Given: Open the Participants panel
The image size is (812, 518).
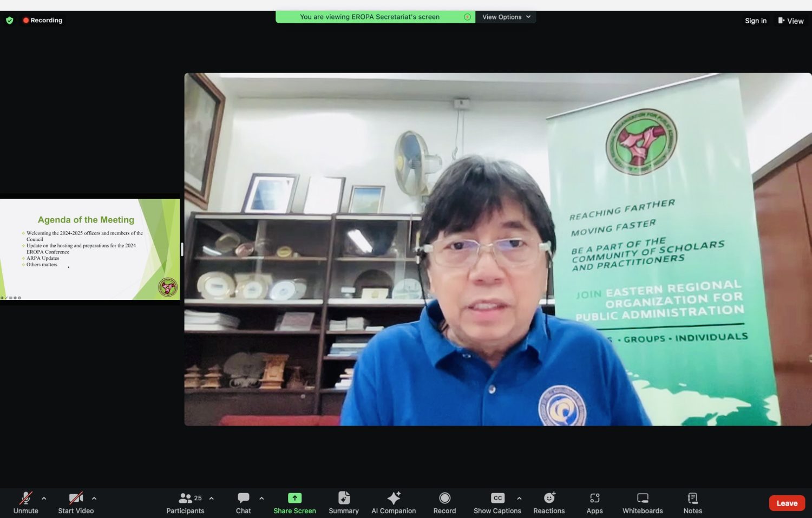Looking at the screenshot, I should pyautogui.click(x=185, y=503).
